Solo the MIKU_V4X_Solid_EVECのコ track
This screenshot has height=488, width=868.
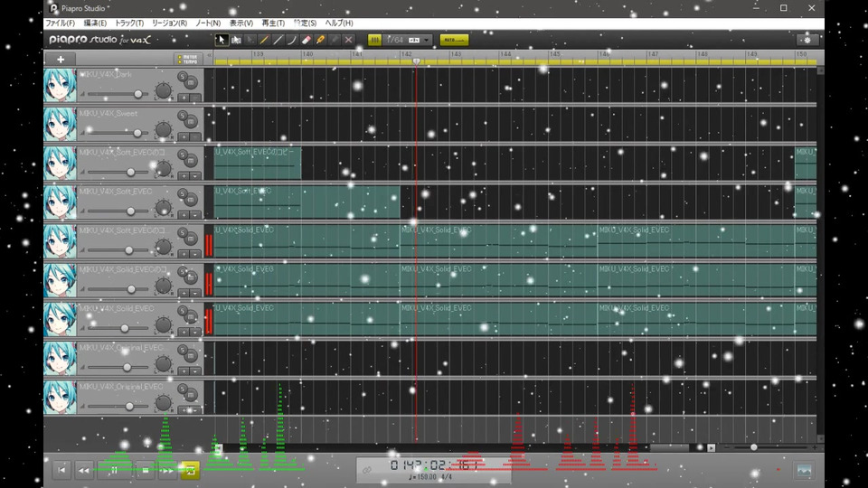pos(182,271)
